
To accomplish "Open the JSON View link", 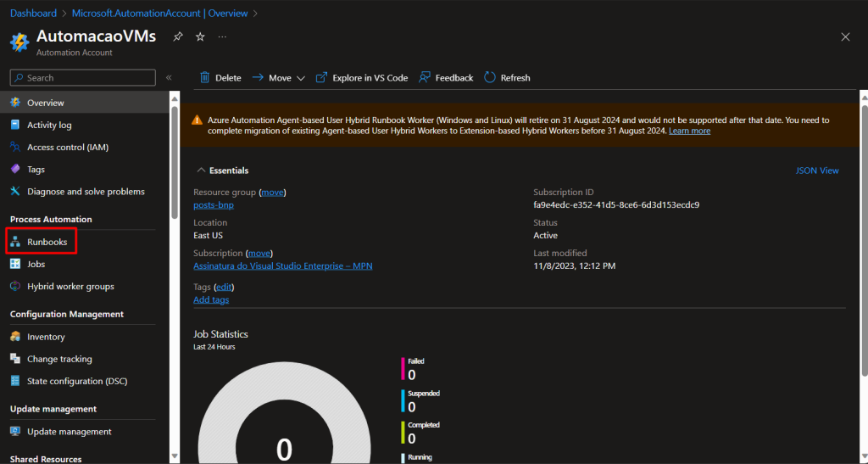I will [x=816, y=171].
